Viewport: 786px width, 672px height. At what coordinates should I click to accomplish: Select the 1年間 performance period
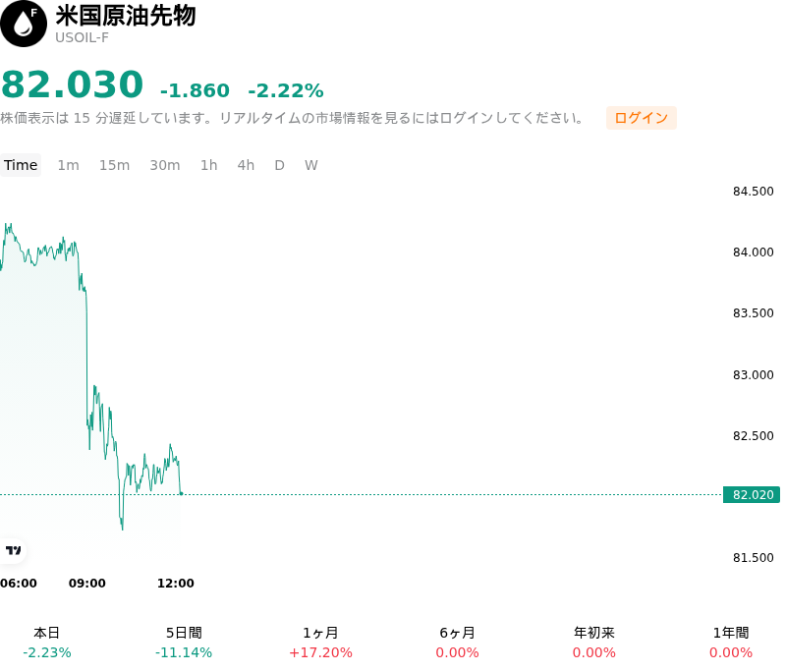(x=731, y=643)
